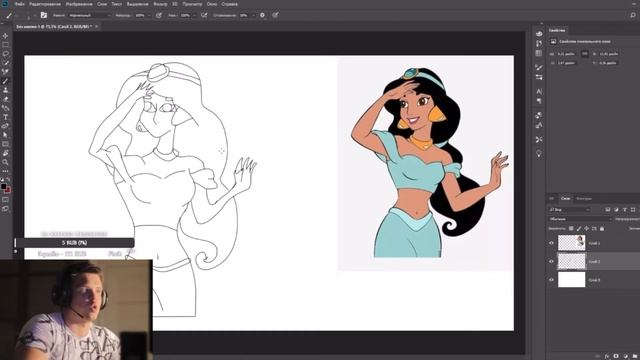Screen dimensions: 640x360
Task: Select the Zoom magnifier tool
Action: (5, 162)
